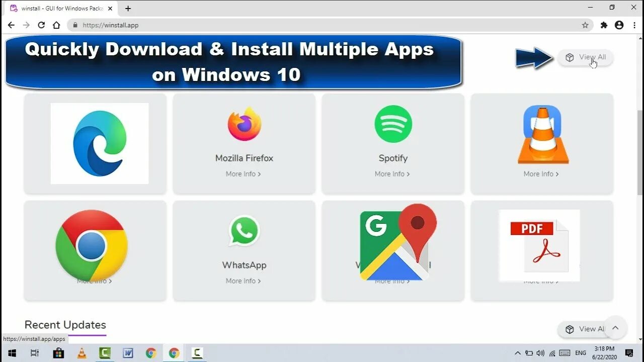This screenshot has height=362, width=644.
Task: Go back with the browser back arrow
Action: coord(11,25)
